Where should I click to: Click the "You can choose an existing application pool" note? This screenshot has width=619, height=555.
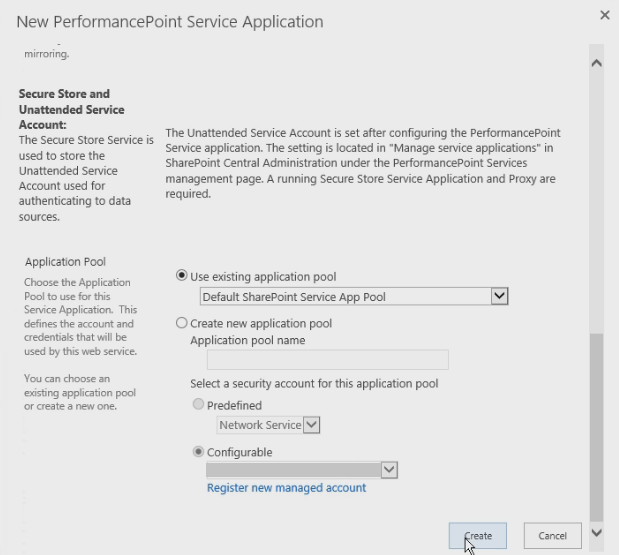[x=80, y=392]
